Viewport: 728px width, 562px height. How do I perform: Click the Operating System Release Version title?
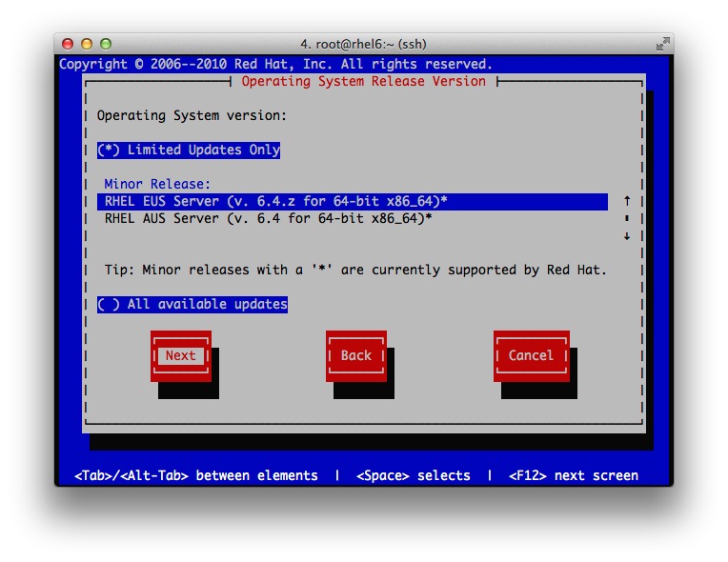coord(364,81)
